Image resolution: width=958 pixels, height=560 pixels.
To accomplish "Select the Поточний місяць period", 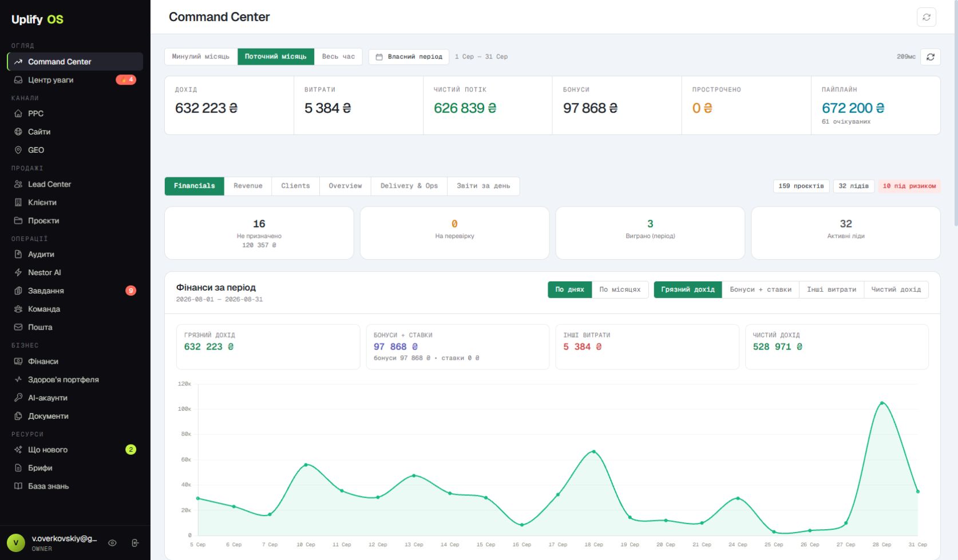I will pyautogui.click(x=276, y=57).
